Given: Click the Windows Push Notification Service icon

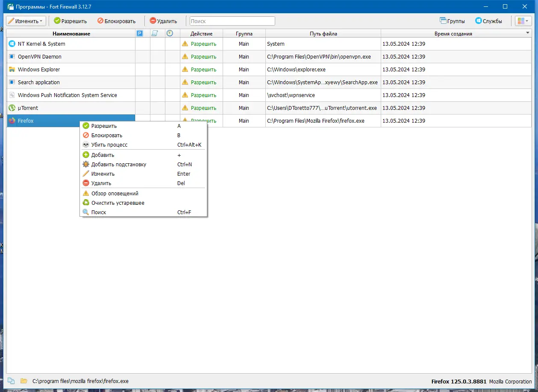Looking at the screenshot, I should click(12, 95).
